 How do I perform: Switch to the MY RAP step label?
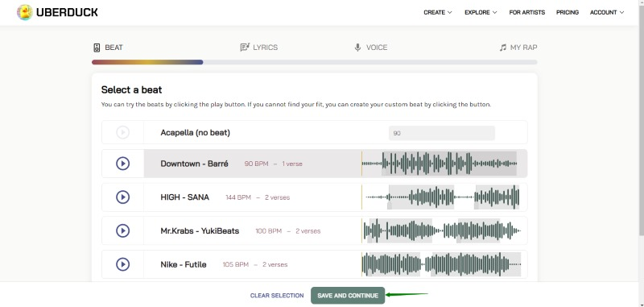524,48
